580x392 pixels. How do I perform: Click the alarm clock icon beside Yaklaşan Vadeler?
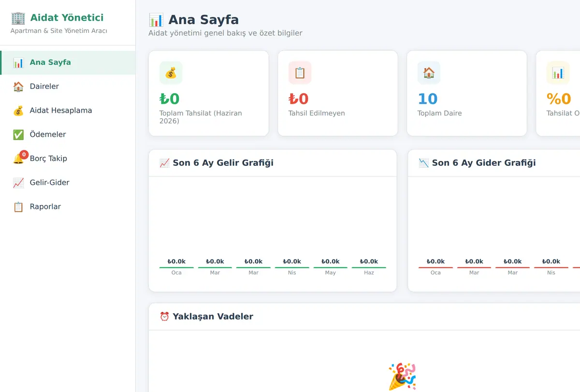[x=164, y=317]
